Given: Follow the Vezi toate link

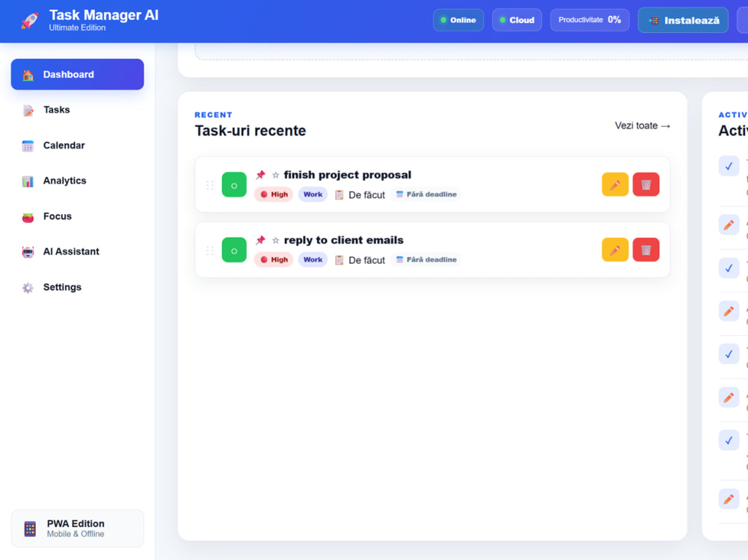Looking at the screenshot, I should [x=642, y=126].
